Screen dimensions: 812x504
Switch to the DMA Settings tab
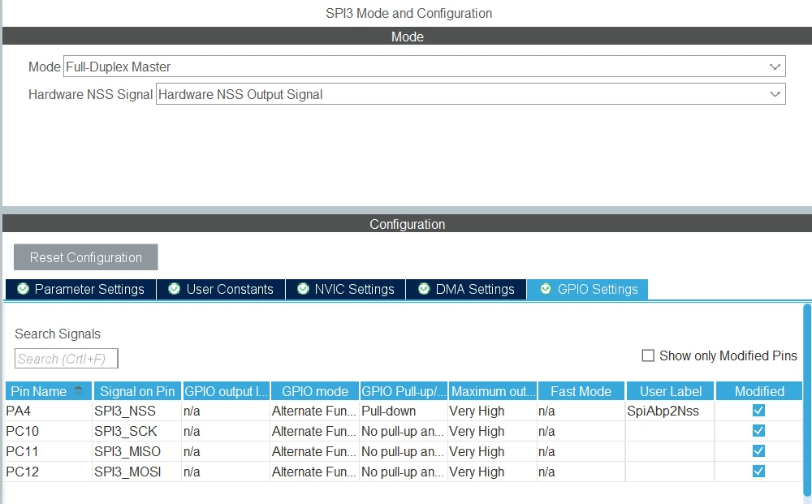[x=466, y=289]
